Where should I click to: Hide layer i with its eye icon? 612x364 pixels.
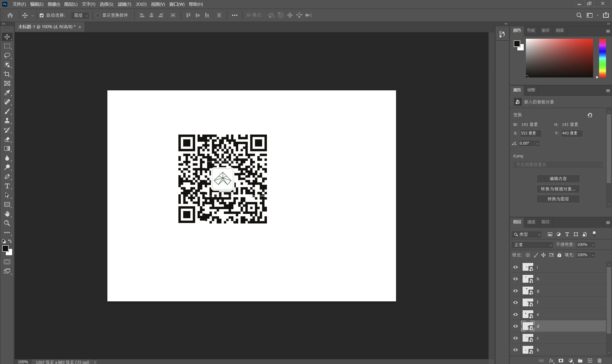coord(516,267)
